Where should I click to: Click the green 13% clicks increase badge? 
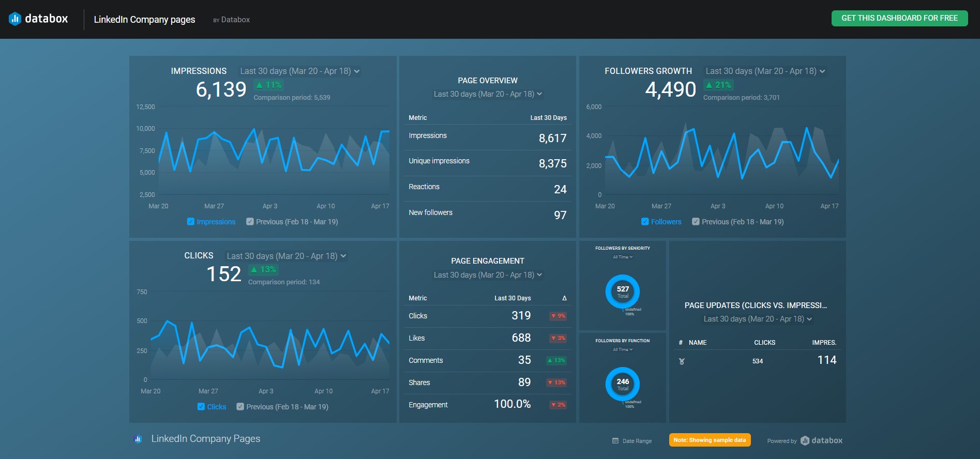264,269
